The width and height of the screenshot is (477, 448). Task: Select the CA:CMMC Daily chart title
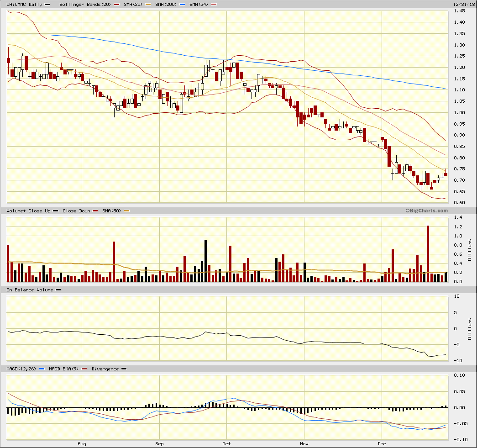coord(24,5)
